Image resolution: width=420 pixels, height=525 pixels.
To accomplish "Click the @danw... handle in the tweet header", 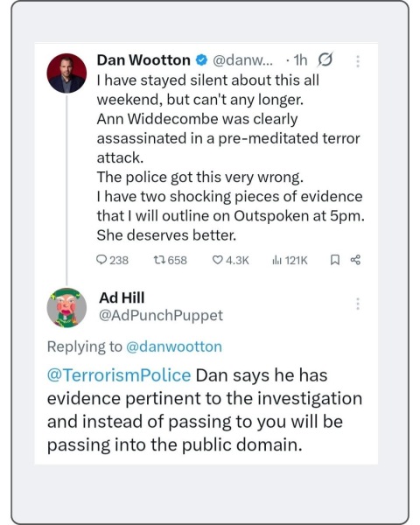I will [x=243, y=60].
